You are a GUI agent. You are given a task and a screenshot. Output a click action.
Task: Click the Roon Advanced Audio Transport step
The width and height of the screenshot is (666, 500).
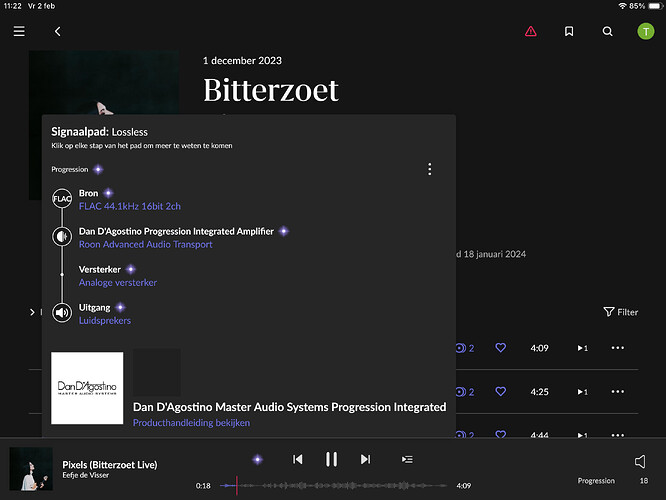coord(145,244)
